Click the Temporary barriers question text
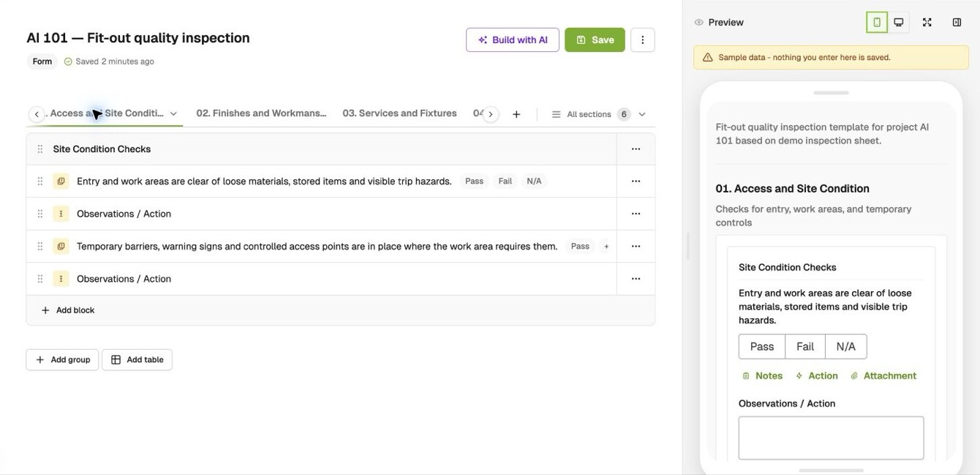 (x=317, y=247)
